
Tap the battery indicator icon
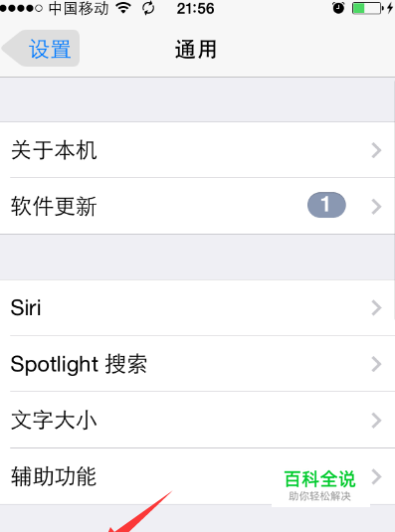point(368,8)
